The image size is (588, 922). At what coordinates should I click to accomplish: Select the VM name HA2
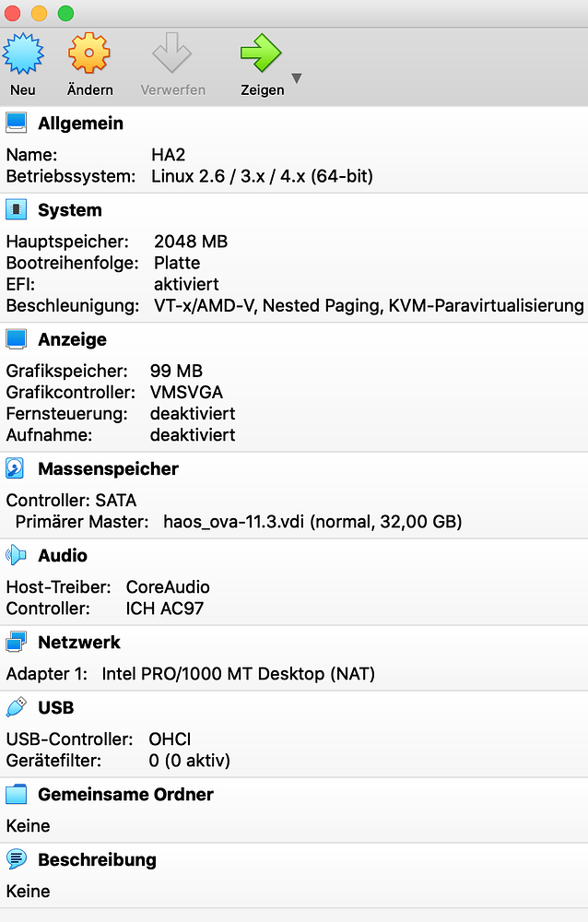click(x=170, y=154)
